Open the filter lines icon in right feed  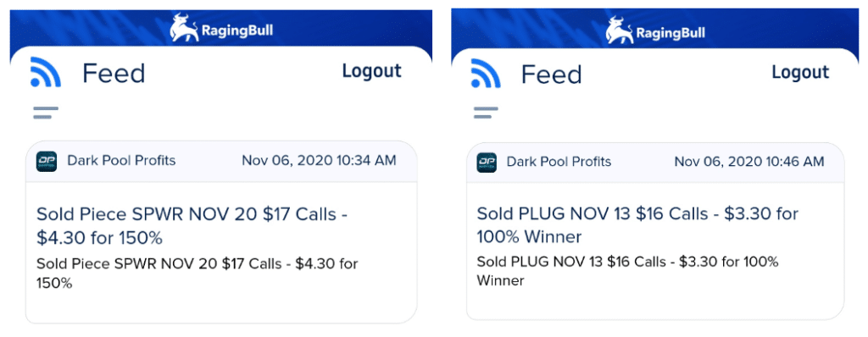click(x=486, y=113)
